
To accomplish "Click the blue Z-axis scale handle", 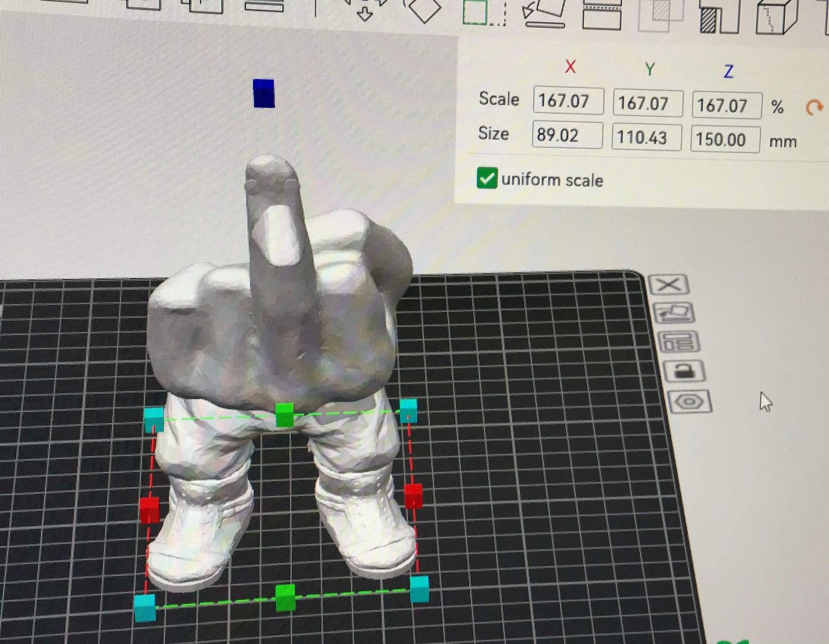I will [264, 93].
